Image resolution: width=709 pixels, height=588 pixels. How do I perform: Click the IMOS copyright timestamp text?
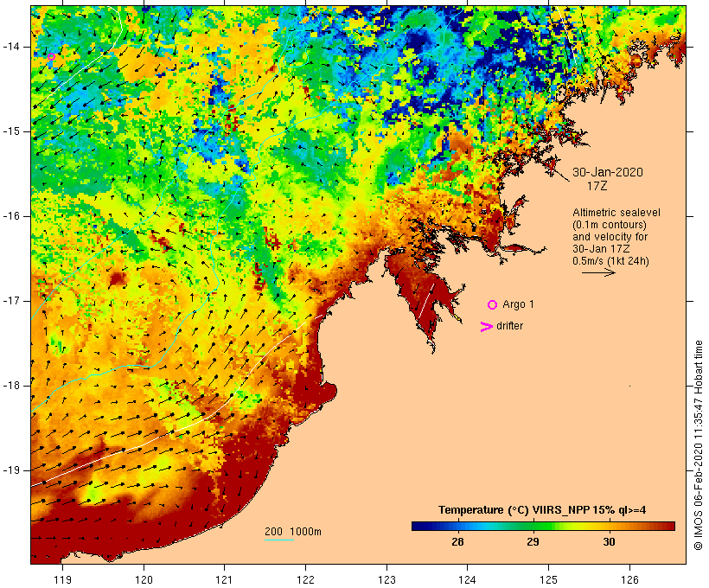pyautogui.click(x=699, y=445)
